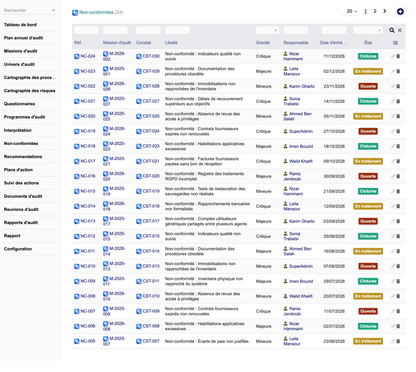Click Ouverte status badge of NC-022
Screen dimensions: 416x372
pyautogui.click(x=368, y=86)
